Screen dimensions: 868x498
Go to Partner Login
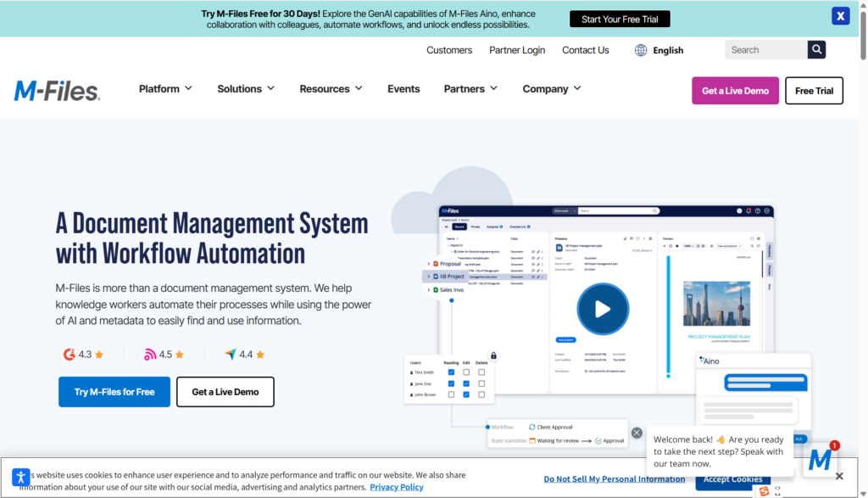pos(517,50)
